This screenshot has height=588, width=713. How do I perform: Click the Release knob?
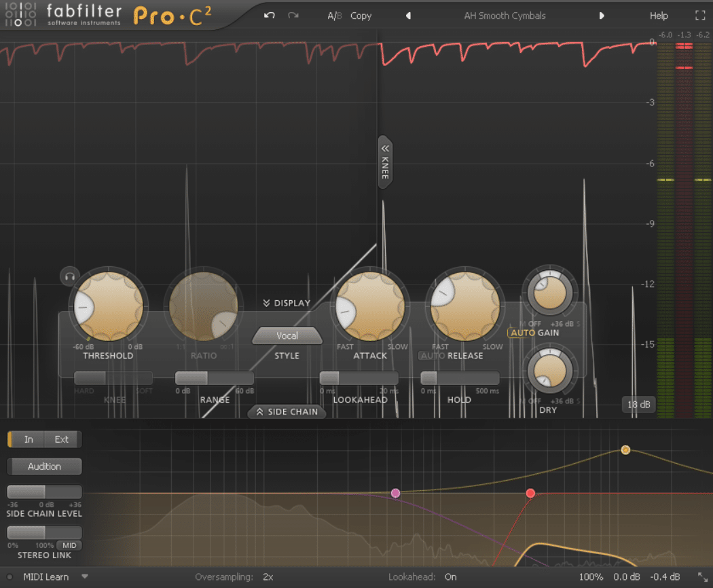464,306
